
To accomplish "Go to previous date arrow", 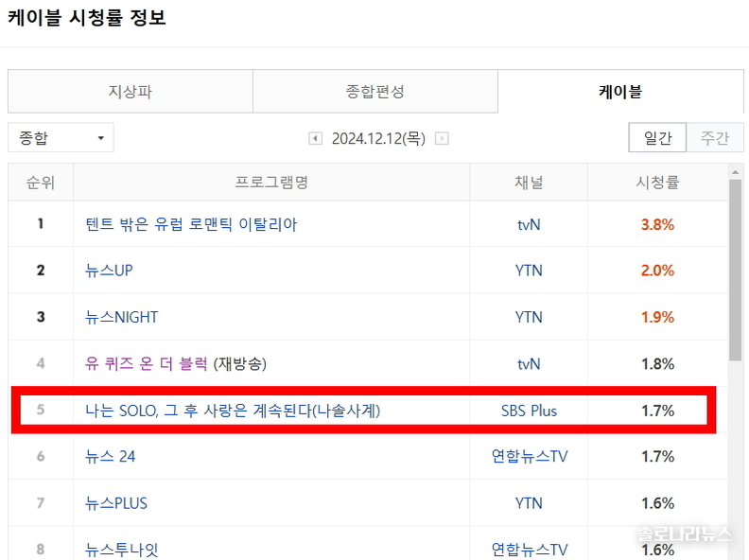I will click(x=315, y=138).
